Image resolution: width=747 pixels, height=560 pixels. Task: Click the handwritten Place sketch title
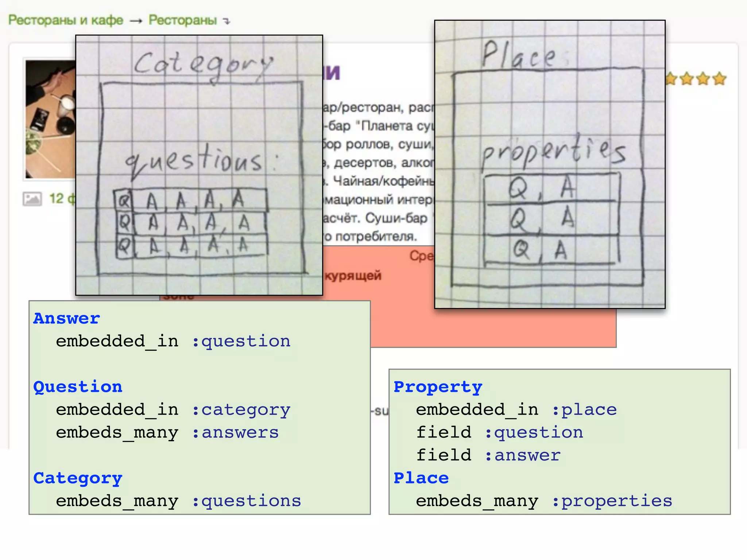pos(518,55)
